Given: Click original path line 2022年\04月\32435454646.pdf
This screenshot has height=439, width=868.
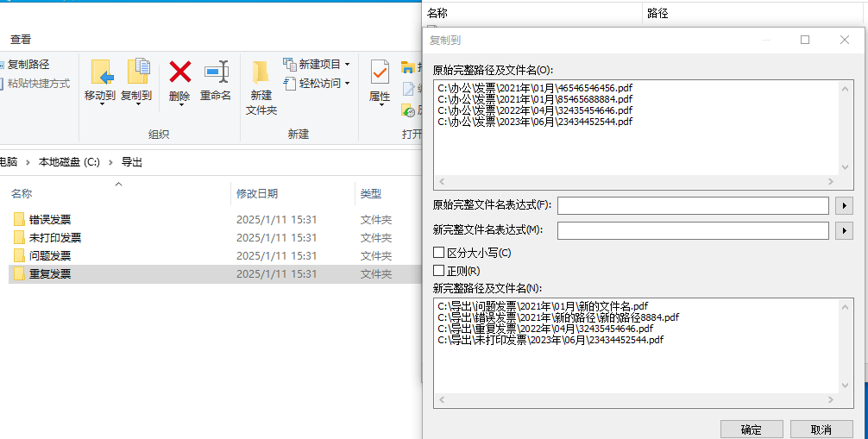Looking at the screenshot, I should (x=535, y=110).
